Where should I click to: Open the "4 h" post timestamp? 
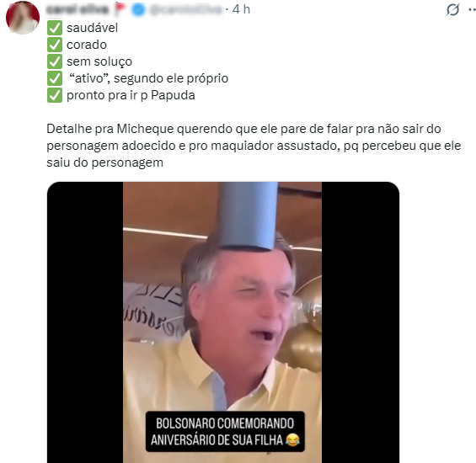(x=241, y=9)
